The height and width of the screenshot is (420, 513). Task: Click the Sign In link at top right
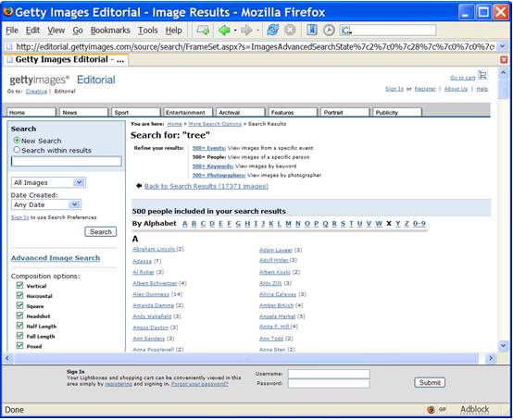click(394, 89)
